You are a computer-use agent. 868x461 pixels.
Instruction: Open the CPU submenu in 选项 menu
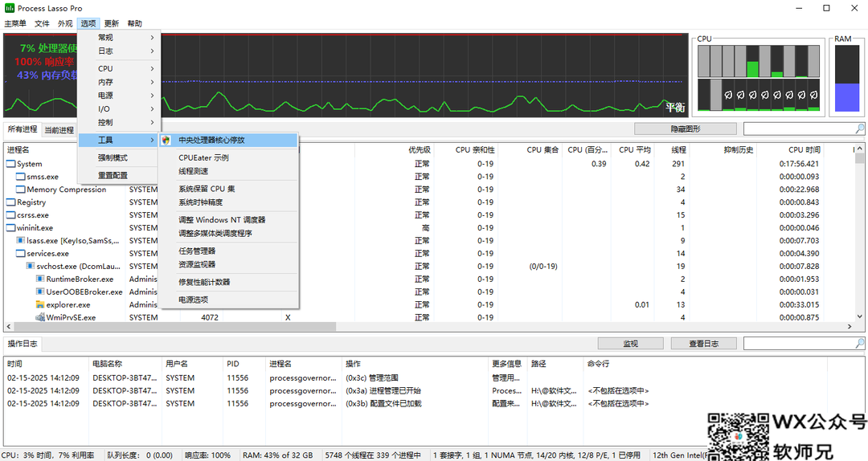[120, 68]
